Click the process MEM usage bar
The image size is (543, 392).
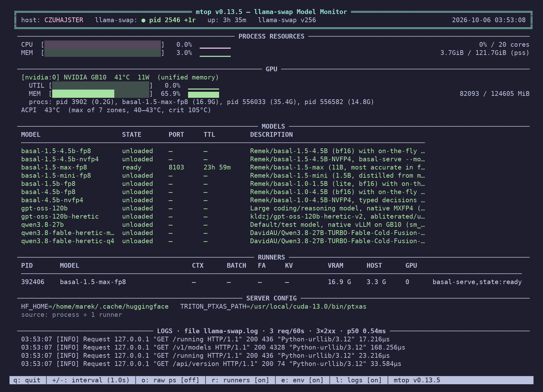(x=103, y=53)
